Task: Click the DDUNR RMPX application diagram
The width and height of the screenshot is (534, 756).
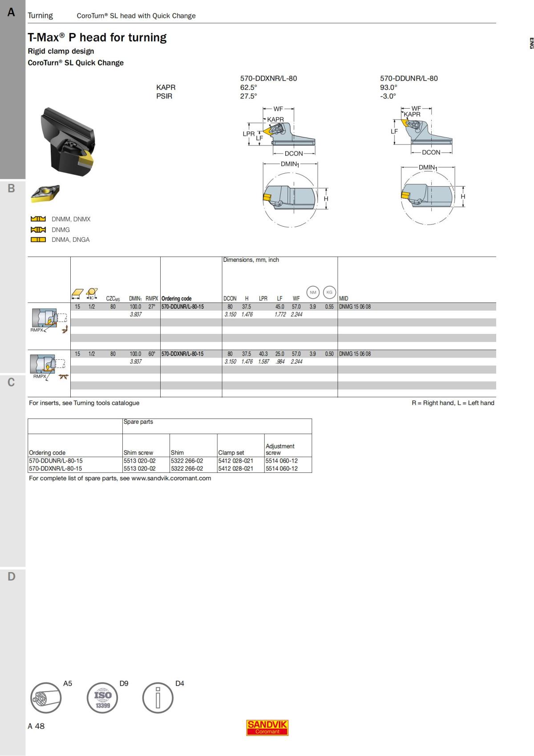Action: pyautogui.click(x=49, y=320)
